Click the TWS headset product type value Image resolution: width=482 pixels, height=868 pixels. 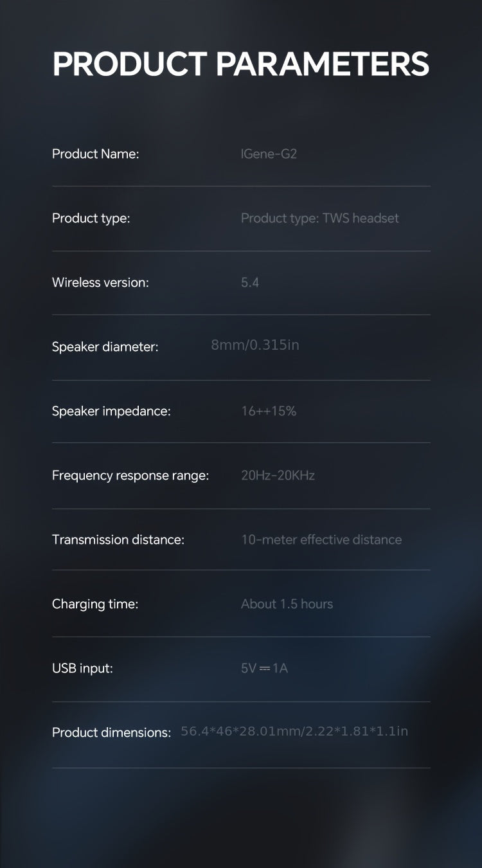click(319, 219)
